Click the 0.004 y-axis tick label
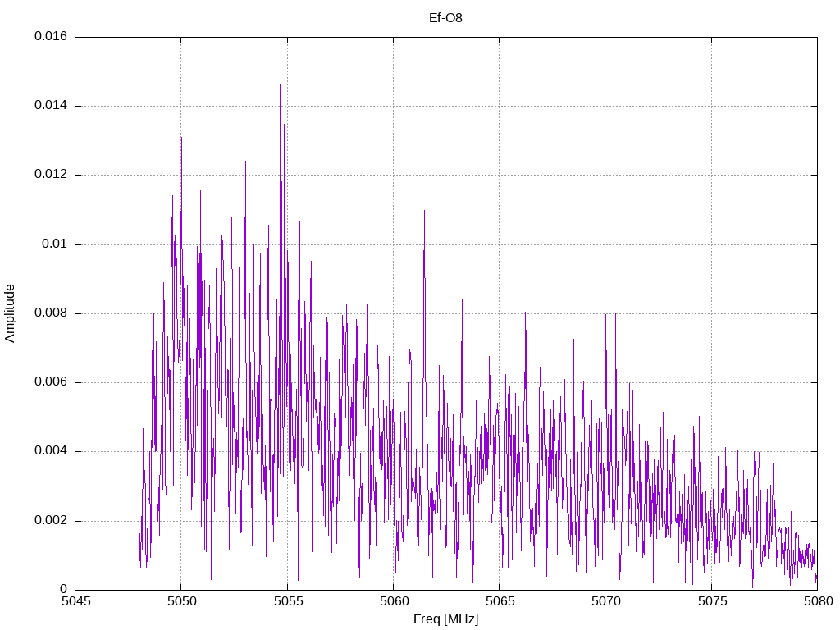This screenshot has height=630, width=840. (x=51, y=451)
